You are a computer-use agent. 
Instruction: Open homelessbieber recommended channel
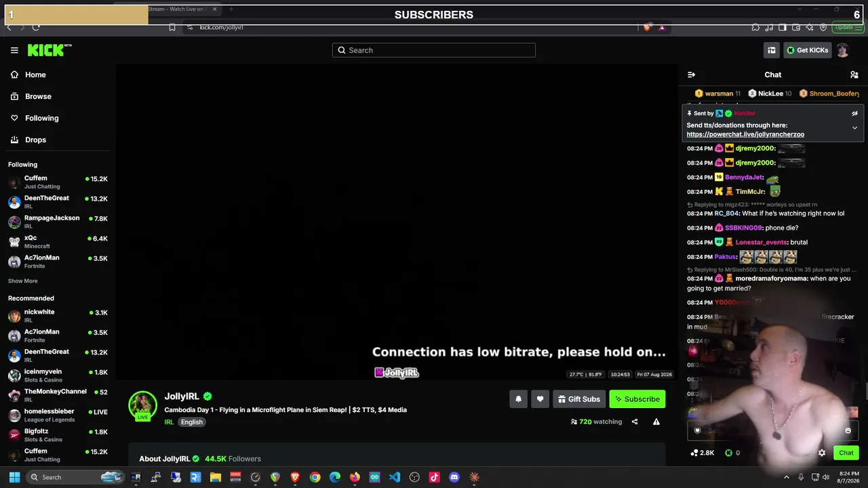(x=58, y=415)
